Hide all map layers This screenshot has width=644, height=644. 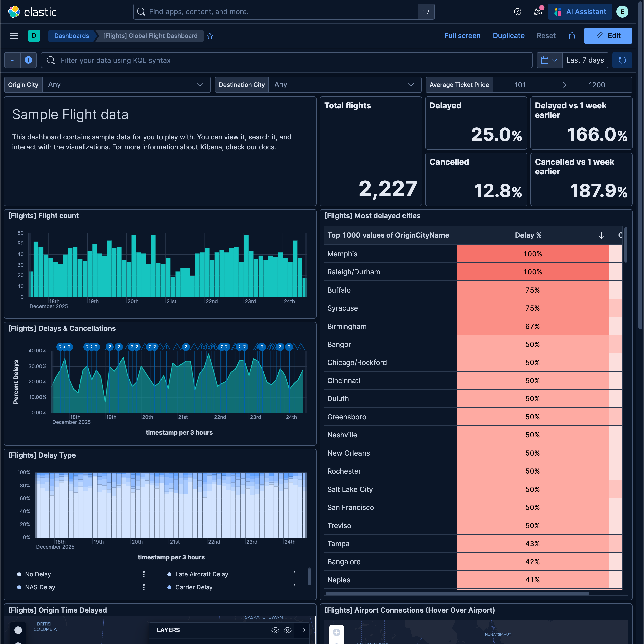(275, 630)
